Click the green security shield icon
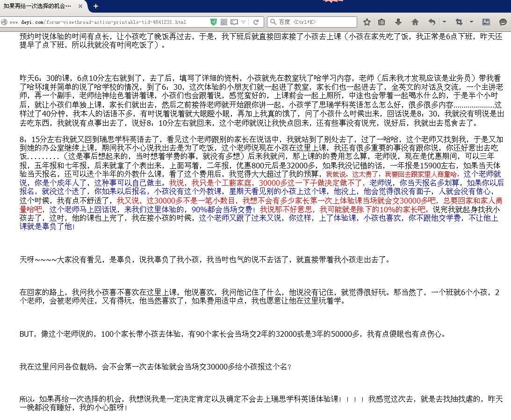The image size is (511, 420). point(214,22)
